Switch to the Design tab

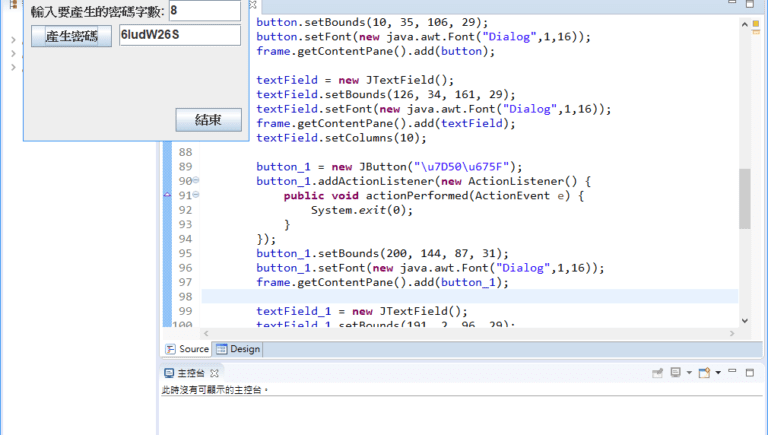coord(238,349)
